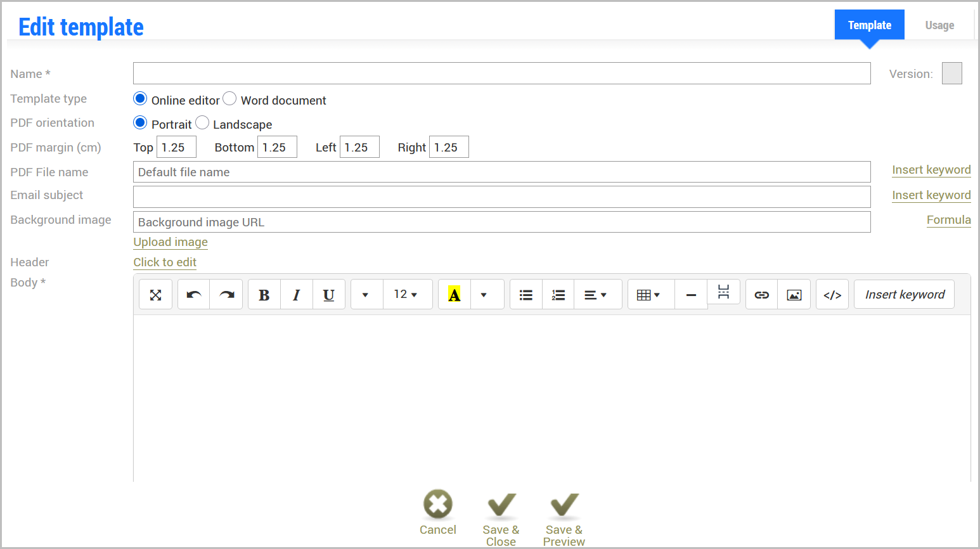980x549 pixels.
Task: Insert a horizontal rule
Action: pyautogui.click(x=691, y=295)
